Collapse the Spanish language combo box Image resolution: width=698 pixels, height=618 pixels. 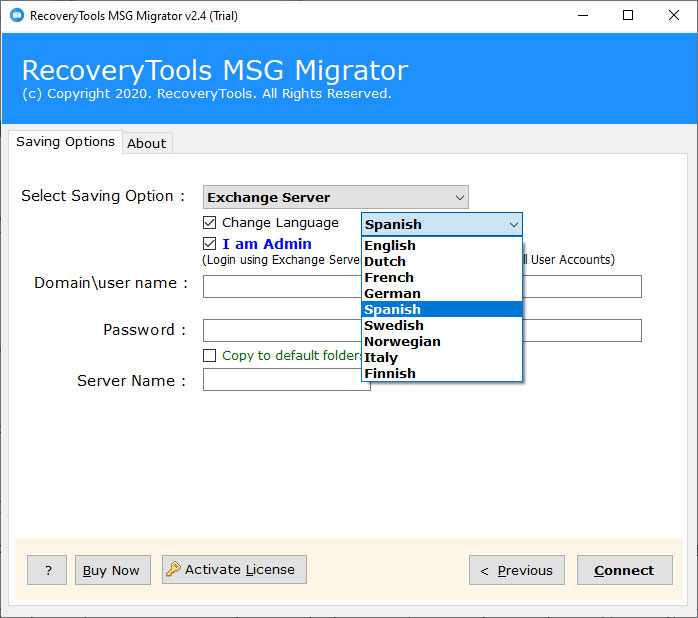coord(442,224)
